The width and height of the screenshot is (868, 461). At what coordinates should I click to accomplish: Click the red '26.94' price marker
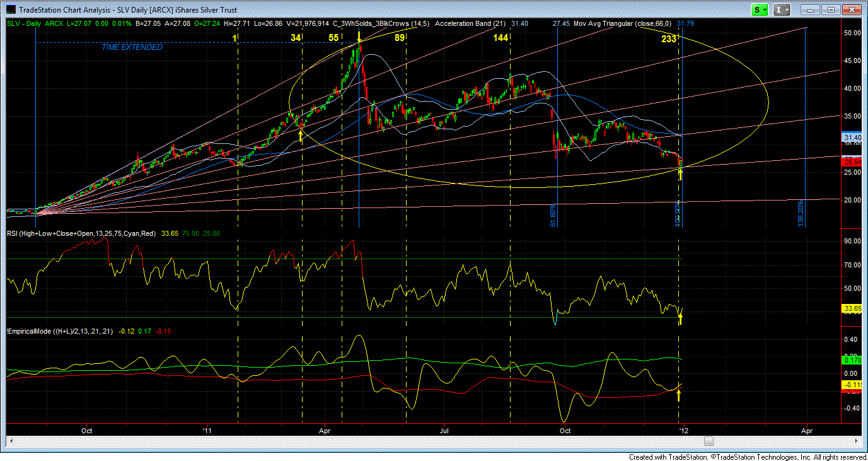pos(852,161)
